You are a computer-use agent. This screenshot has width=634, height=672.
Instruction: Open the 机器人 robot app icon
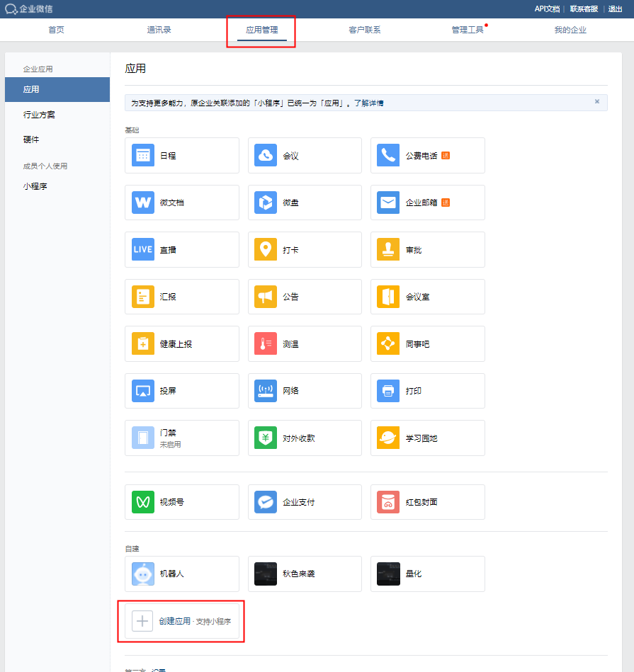(x=143, y=574)
